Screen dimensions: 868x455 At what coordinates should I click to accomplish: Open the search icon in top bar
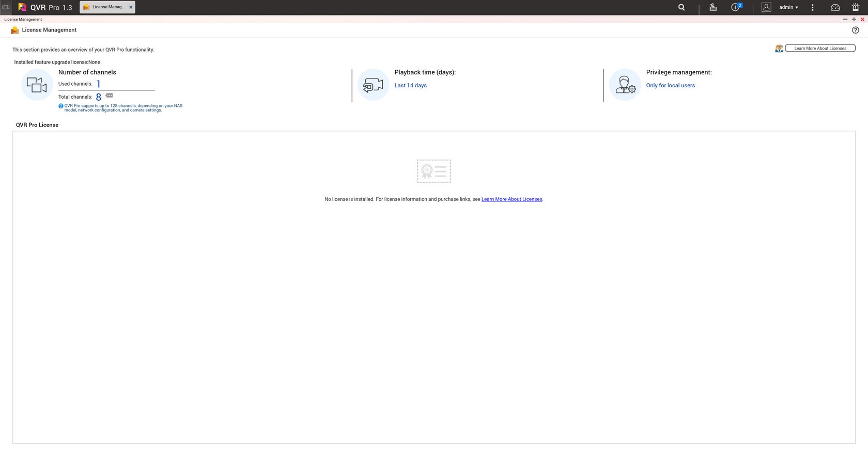tap(681, 7)
